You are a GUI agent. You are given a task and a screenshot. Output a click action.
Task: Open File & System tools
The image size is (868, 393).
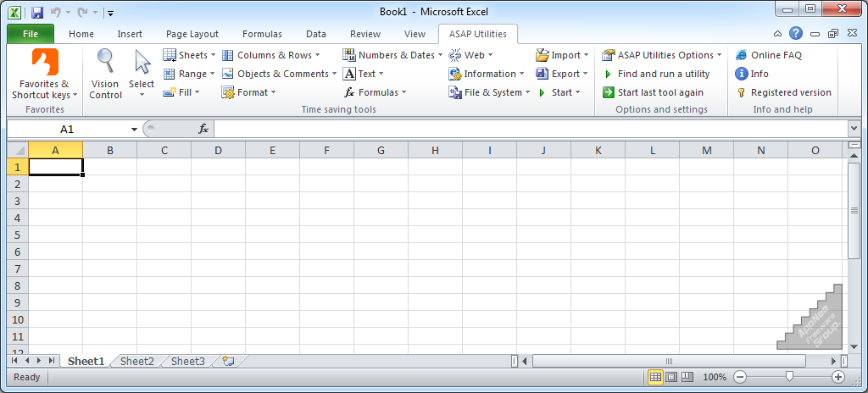coord(489,92)
